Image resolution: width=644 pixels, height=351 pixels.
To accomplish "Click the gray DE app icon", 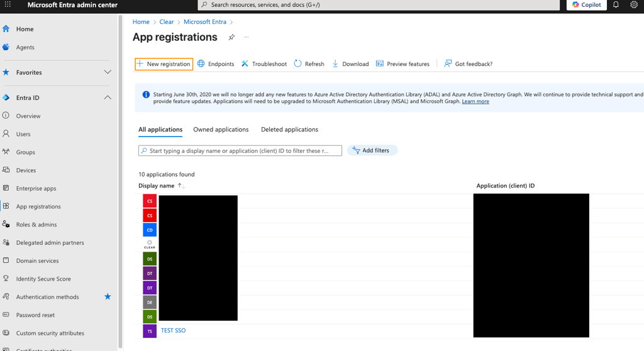I will [150, 302].
